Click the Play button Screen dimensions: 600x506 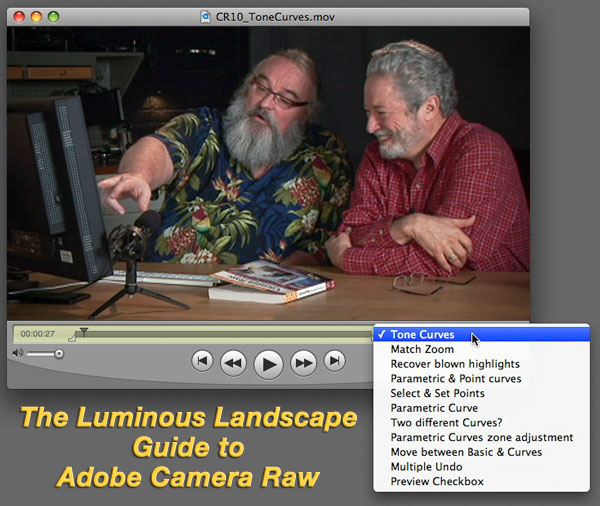[268, 364]
